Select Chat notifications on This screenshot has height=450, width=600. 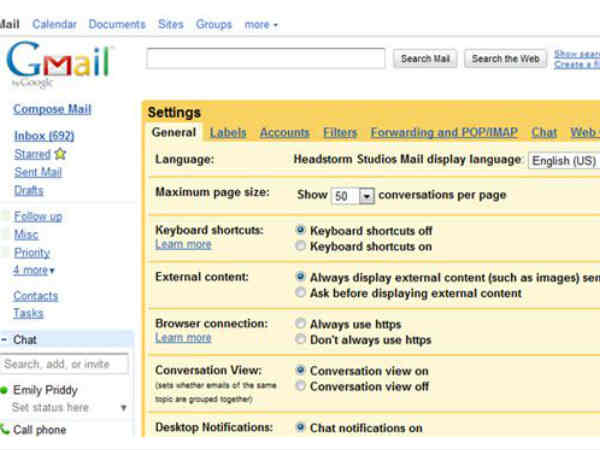[x=300, y=427]
